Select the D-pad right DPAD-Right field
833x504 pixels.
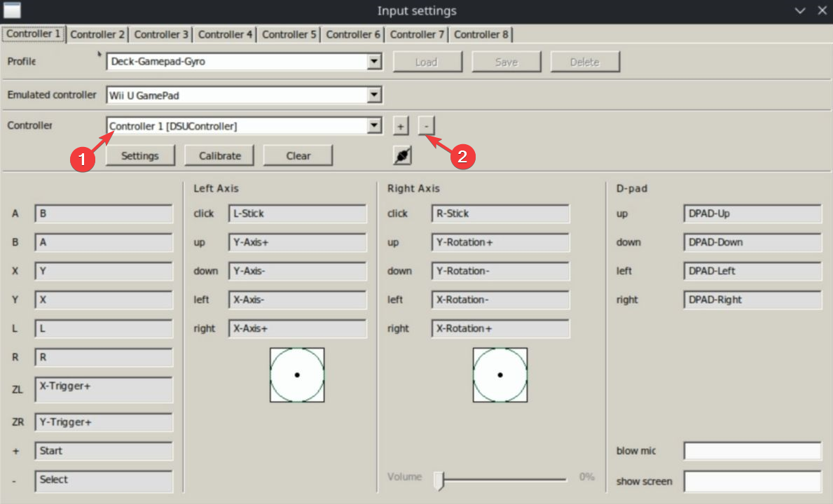pyautogui.click(x=752, y=299)
